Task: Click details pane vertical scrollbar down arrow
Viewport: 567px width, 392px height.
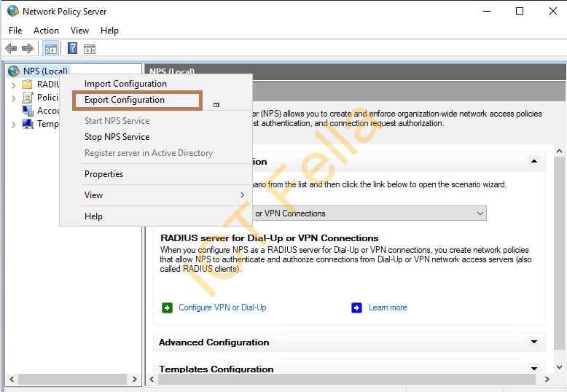Action: (559, 367)
